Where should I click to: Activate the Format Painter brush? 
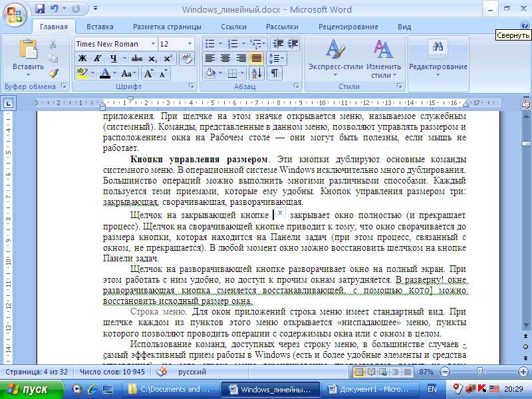click(53, 73)
